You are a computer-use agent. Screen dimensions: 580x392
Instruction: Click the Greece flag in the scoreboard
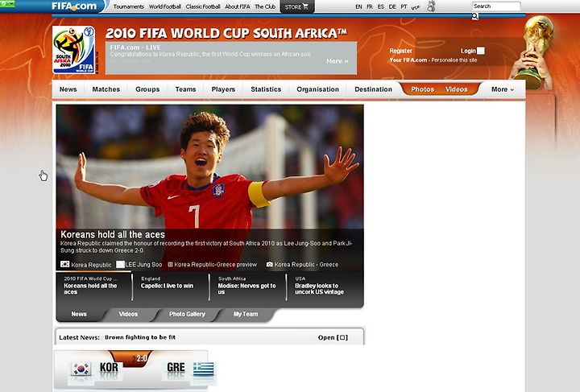pos(204,369)
